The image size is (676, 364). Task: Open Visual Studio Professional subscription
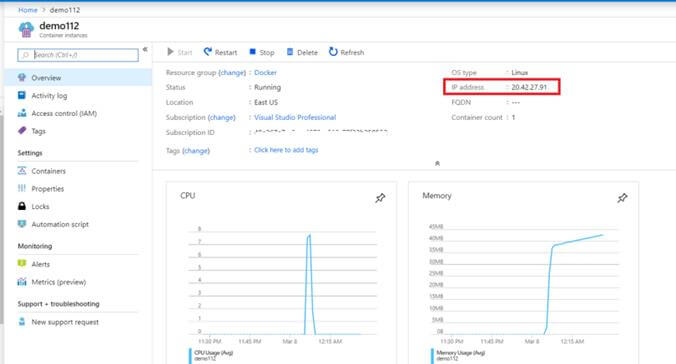point(295,117)
